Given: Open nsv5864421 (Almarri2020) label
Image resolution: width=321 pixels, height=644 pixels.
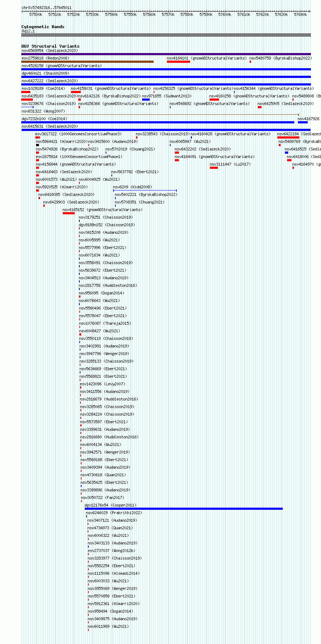Looking at the screenshot, I should (62, 141).
